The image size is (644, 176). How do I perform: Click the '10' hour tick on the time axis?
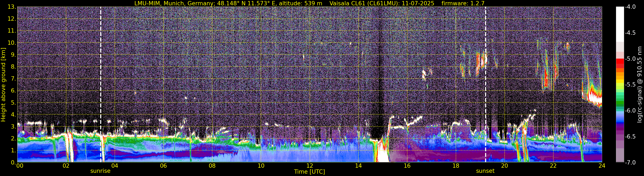(261, 166)
